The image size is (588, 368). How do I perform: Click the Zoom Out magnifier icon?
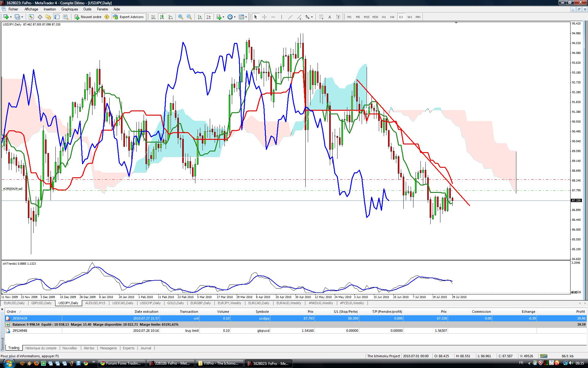click(189, 17)
